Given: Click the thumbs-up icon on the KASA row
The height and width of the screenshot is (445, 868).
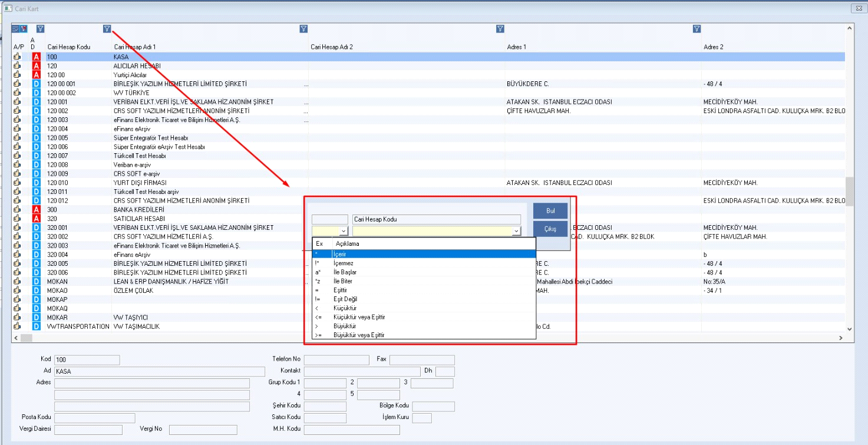Looking at the screenshot, I should pyautogui.click(x=17, y=57).
